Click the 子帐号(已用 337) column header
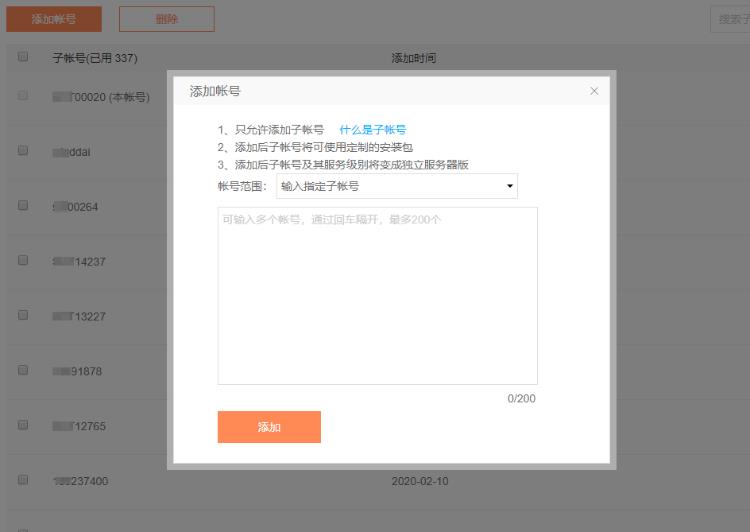This screenshot has height=532, width=750. pyautogui.click(x=95, y=58)
